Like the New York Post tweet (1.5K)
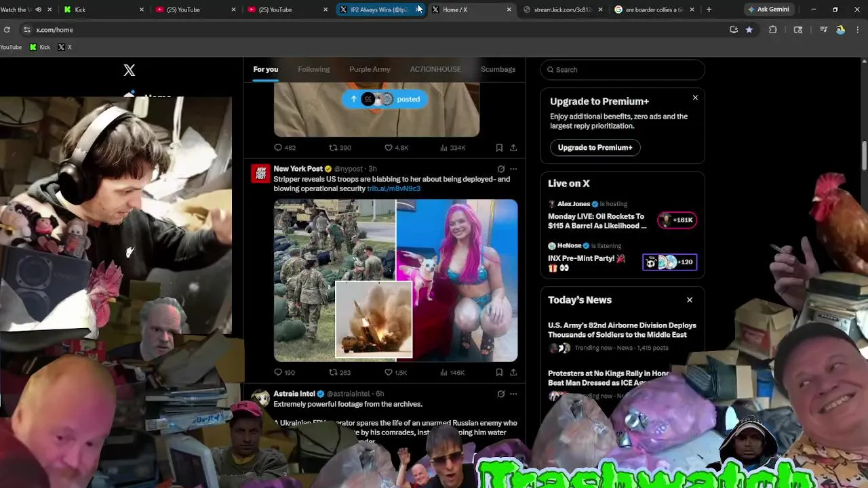This screenshot has height=488, width=868. [x=396, y=373]
